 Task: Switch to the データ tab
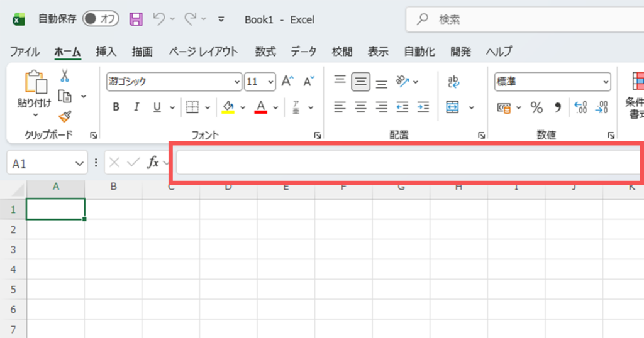pyautogui.click(x=304, y=52)
